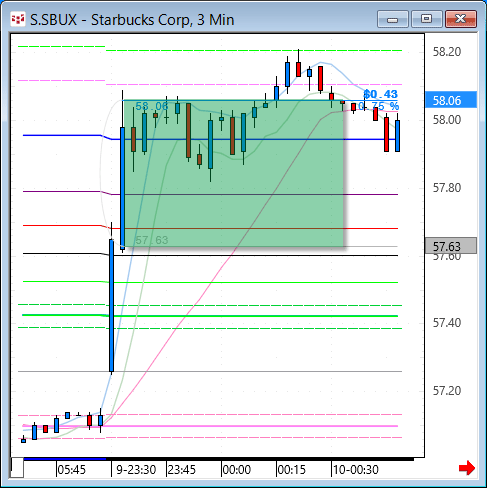487x488 pixels.
Task: Click the 58.20 price axis label
Action: click(447, 52)
